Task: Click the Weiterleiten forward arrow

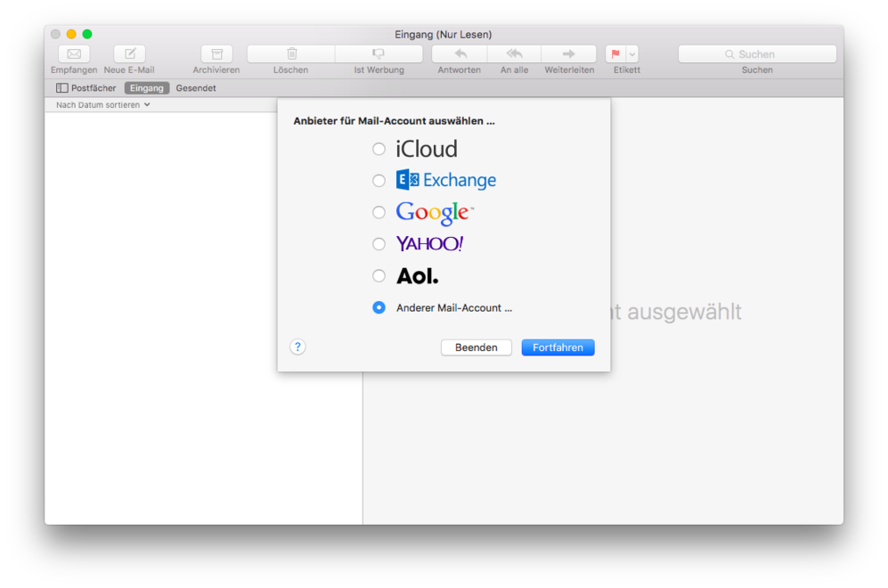Action: (x=568, y=53)
